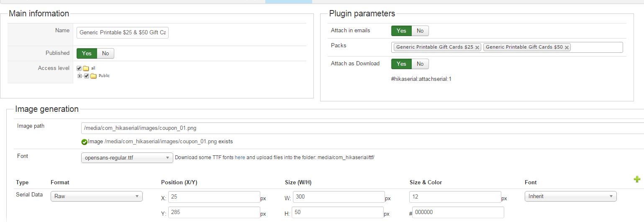This screenshot has height=222, width=644.
Task: Click the Public folder icon
Action: coord(93,76)
